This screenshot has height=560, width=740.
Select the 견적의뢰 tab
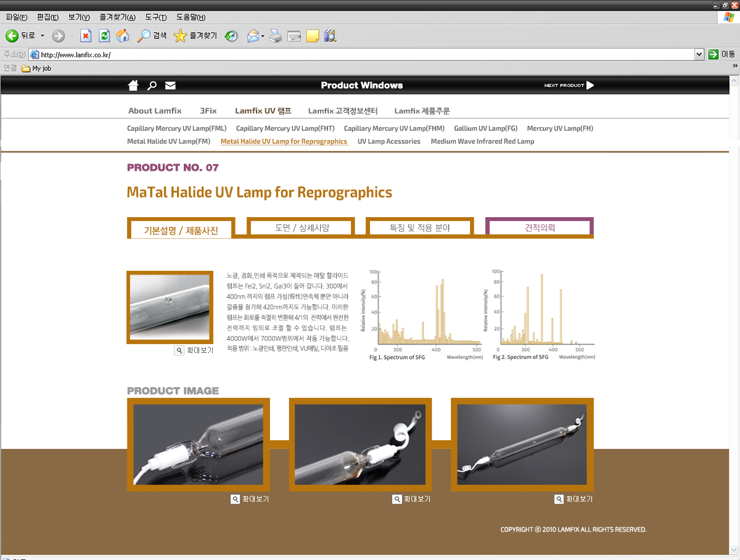tap(540, 228)
